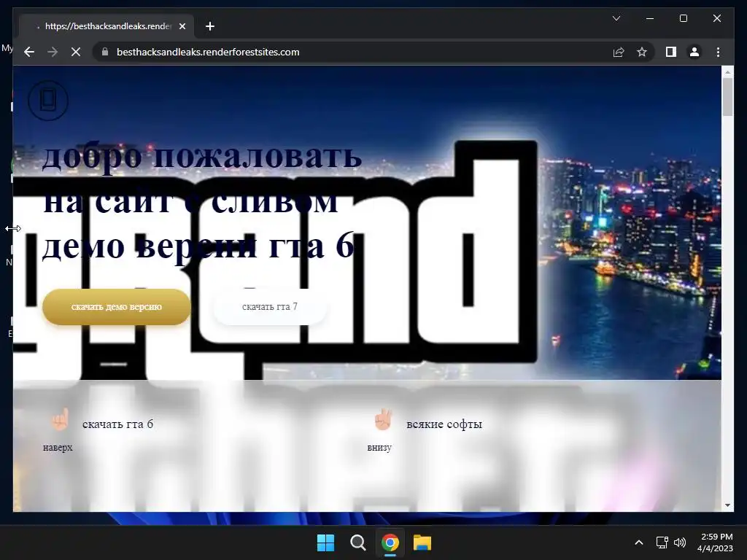Click the Chrome taskbar icon
747x560 pixels.
[x=390, y=542]
